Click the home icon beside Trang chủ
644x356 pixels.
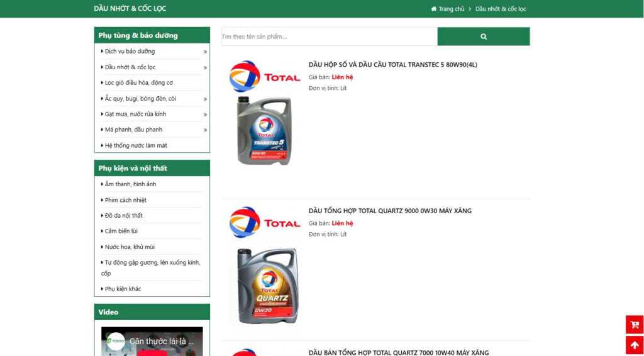point(434,9)
